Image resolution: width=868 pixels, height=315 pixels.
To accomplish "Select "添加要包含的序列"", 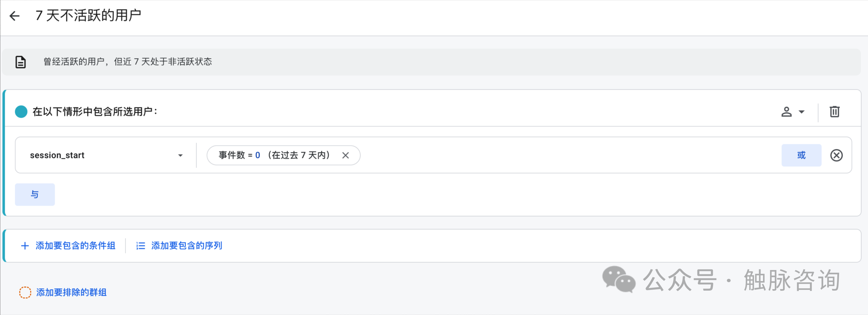I will coord(187,246).
